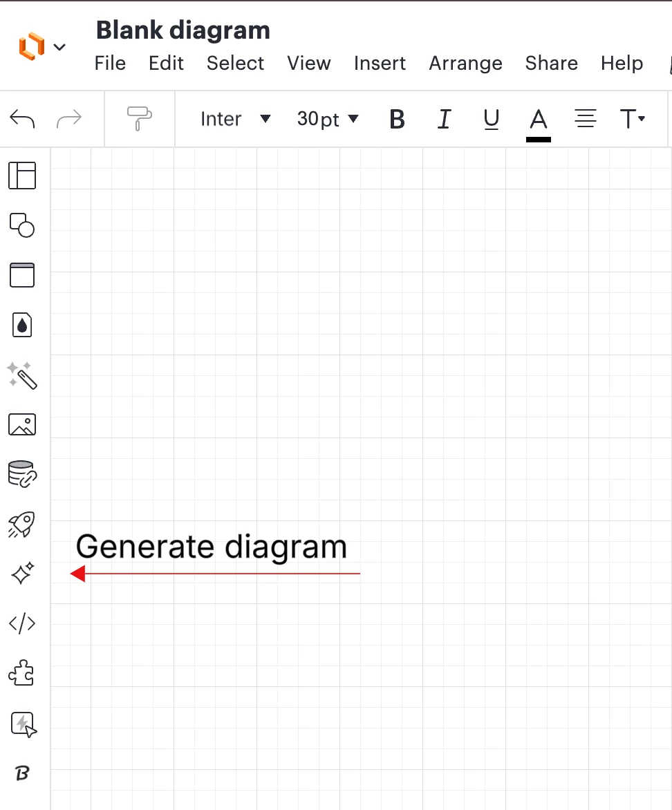Open the 30pt font size dropdown
The width and height of the screenshot is (672, 810).
tap(328, 119)
